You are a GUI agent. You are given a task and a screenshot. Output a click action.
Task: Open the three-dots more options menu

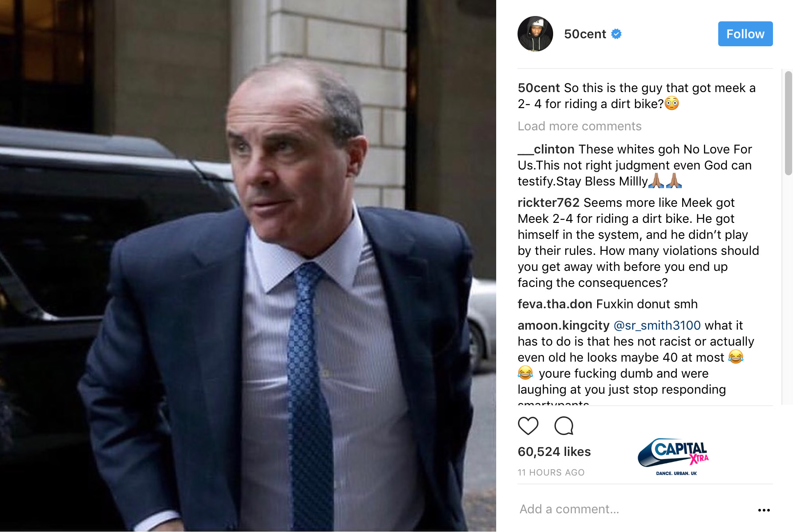coord(764,510)
